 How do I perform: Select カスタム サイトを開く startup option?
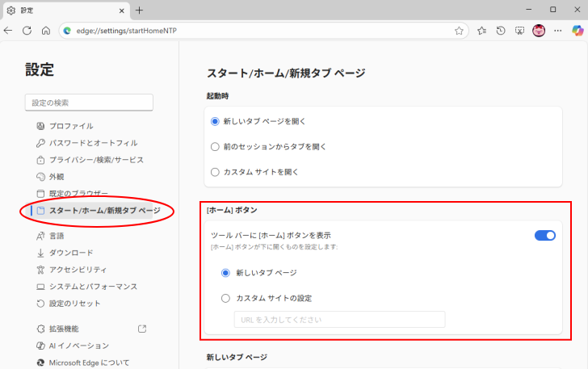(215, 172)
